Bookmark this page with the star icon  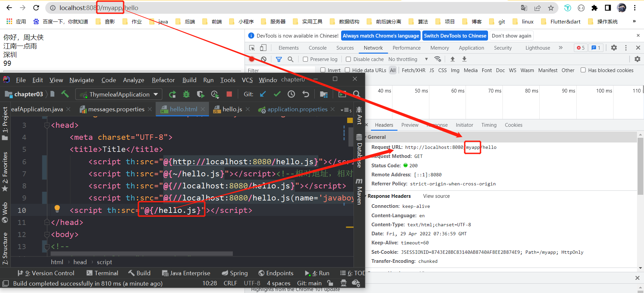pos(551,8)
